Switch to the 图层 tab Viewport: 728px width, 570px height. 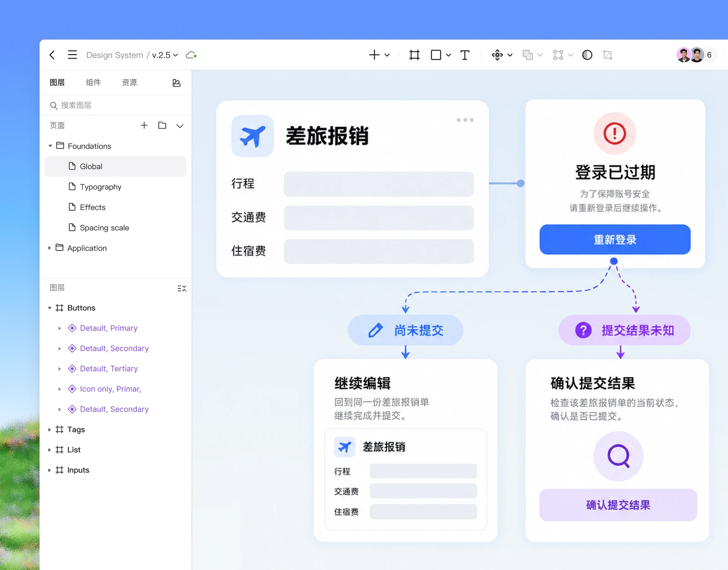pyautogui.click(x=57, y=82)
